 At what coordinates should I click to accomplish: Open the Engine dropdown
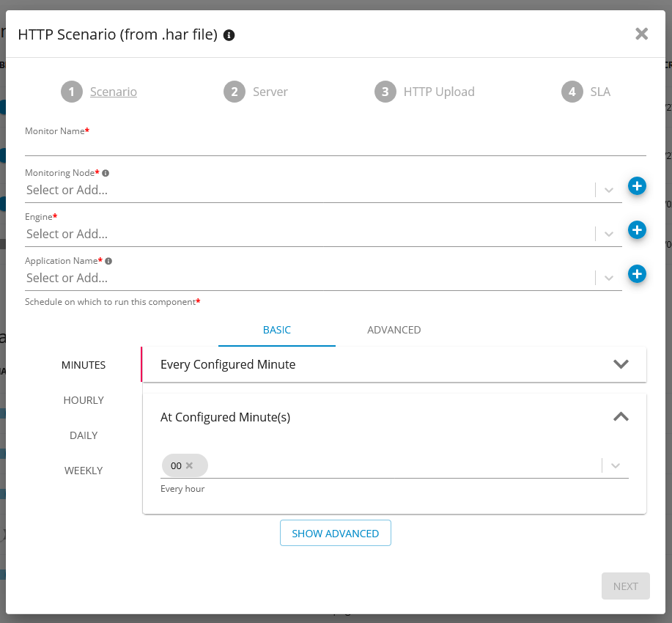point(609,234)
